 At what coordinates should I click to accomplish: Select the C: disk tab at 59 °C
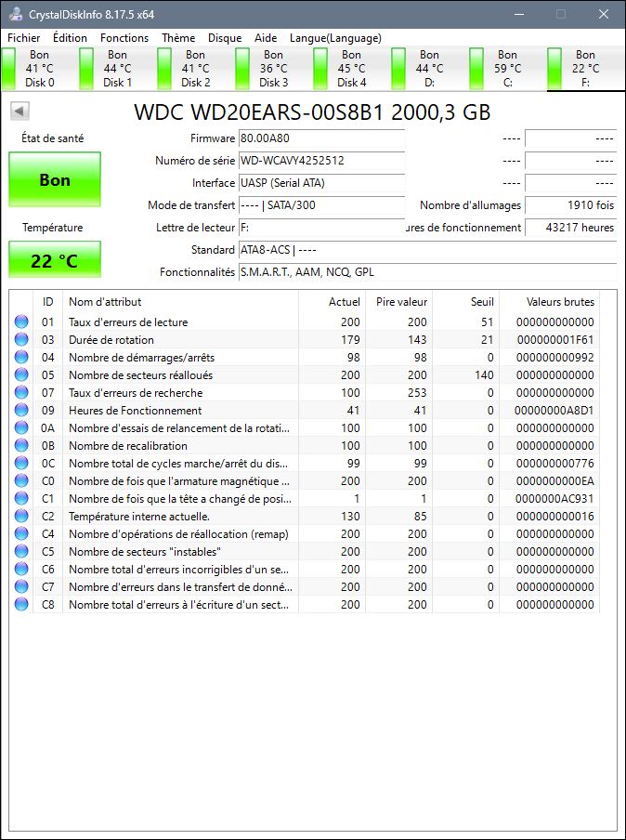507,69
